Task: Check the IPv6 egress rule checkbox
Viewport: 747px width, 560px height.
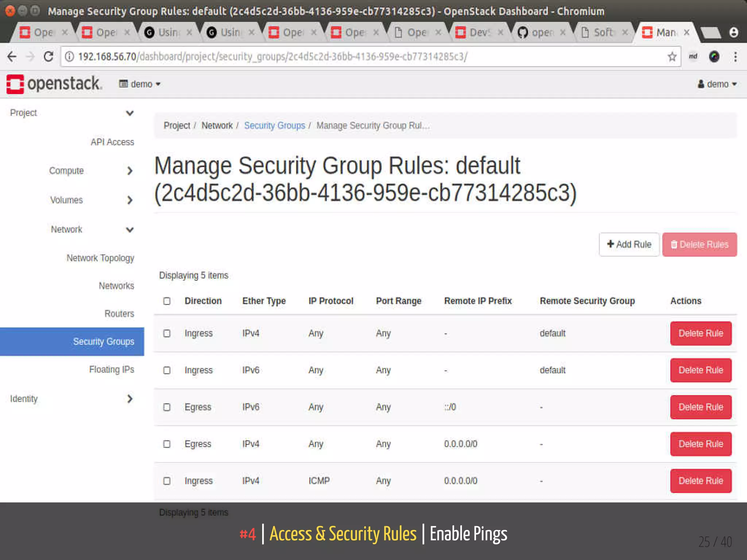Action: point(167,407)
